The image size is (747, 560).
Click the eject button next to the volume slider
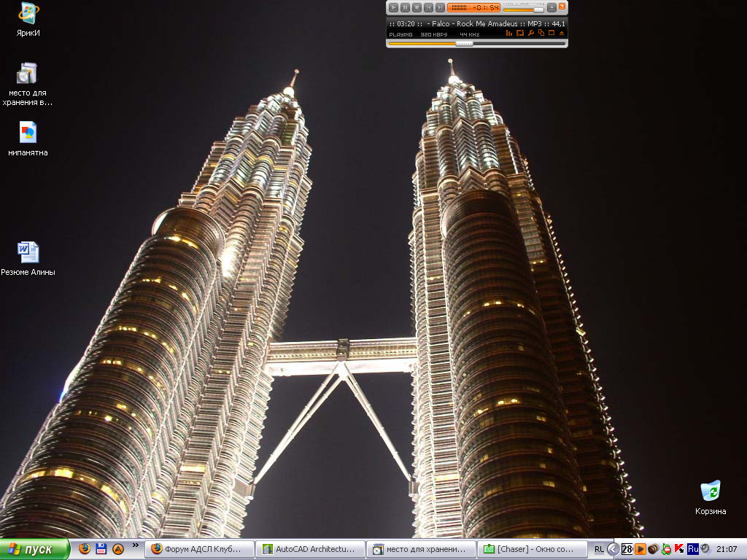pyautogui.click(x=551, y=7)
